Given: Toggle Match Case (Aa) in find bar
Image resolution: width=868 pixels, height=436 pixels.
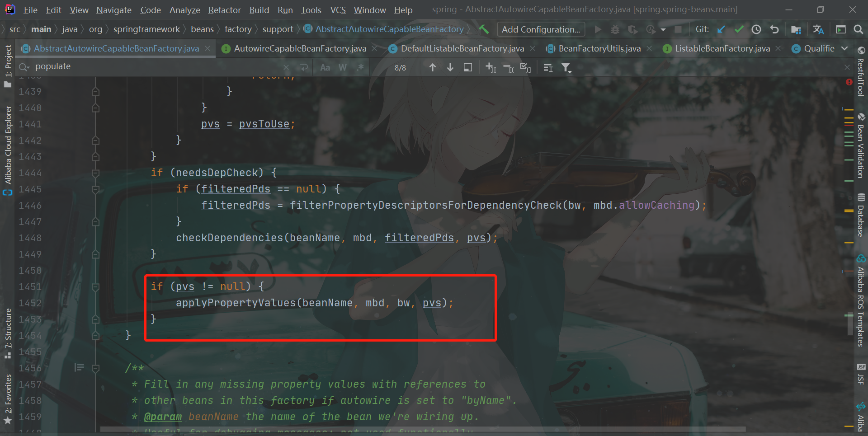Looking at the screenshot, I should (x=325, y=67).
